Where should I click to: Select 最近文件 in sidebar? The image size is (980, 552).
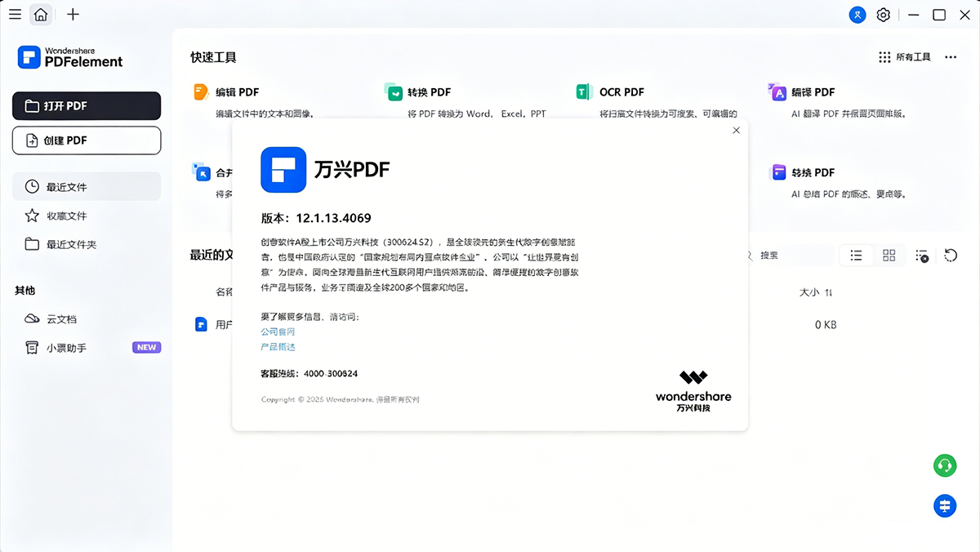pyautogui.click(x=87, y=187)
